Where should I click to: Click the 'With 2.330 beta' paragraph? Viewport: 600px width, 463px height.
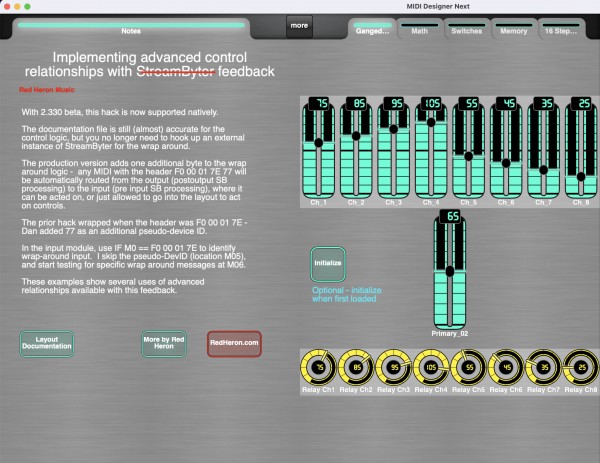click(x=120, y=112)
